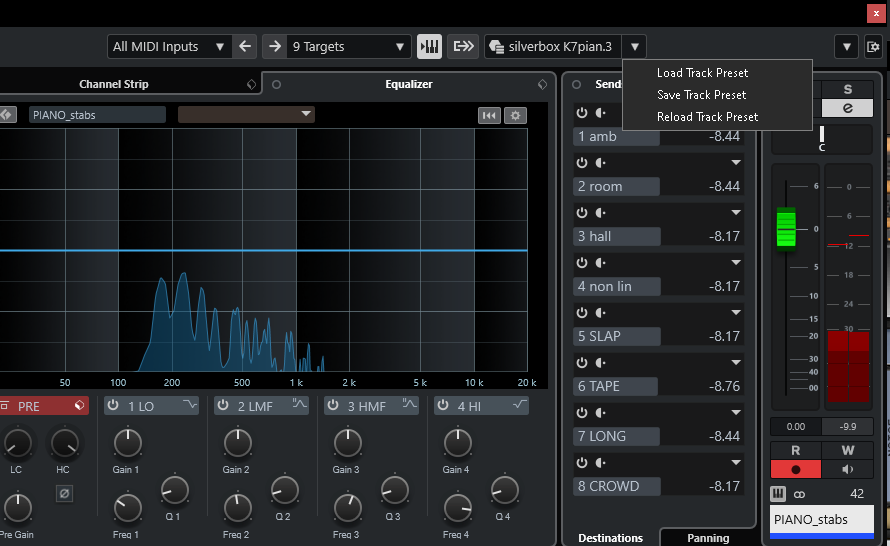Viewport: 890px width, 546px height.
Task: Click the 4 HI band filter type icon
Action: click(x=519, y=405)
